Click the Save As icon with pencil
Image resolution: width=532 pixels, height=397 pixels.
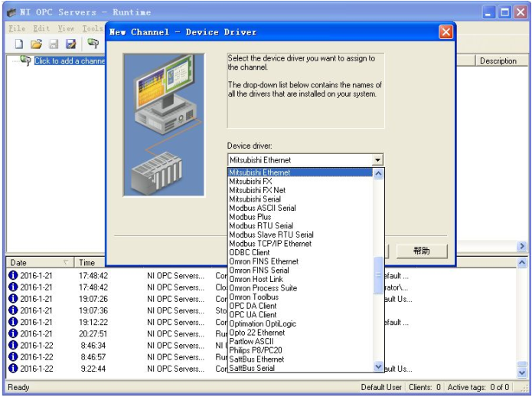(x=71, y=44)
